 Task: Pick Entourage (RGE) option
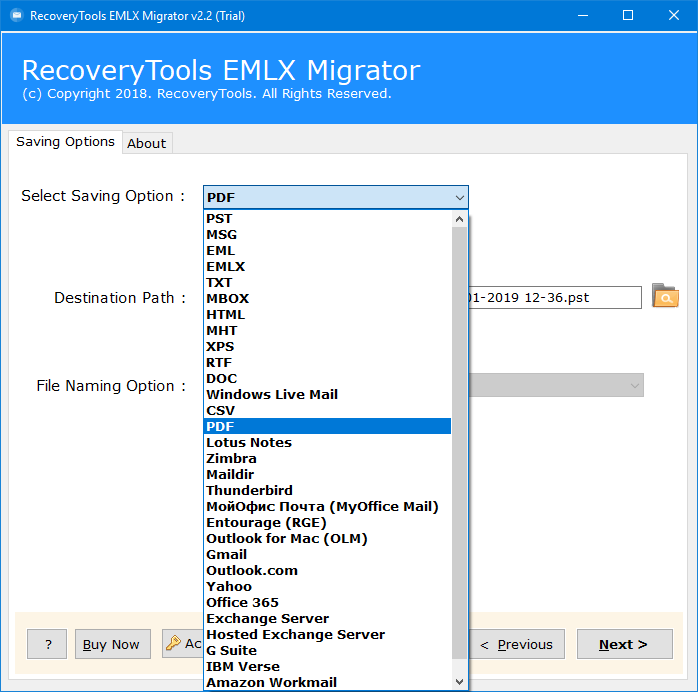coord(327,522)
